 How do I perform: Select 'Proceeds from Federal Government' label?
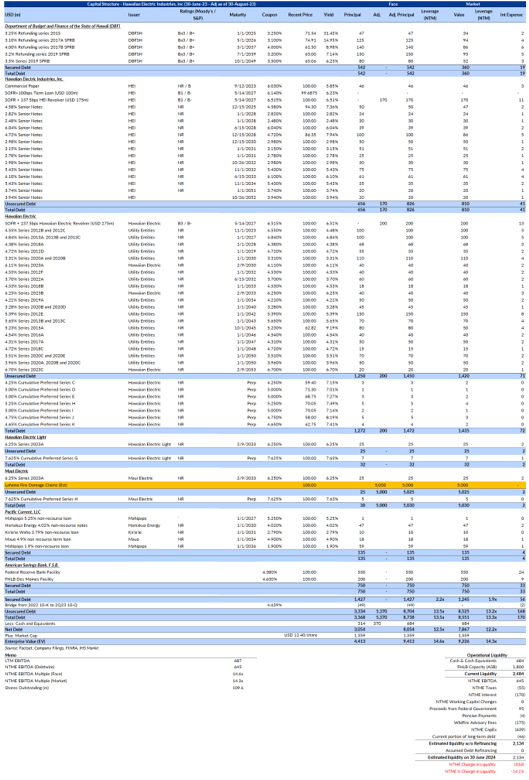(463, 708)
